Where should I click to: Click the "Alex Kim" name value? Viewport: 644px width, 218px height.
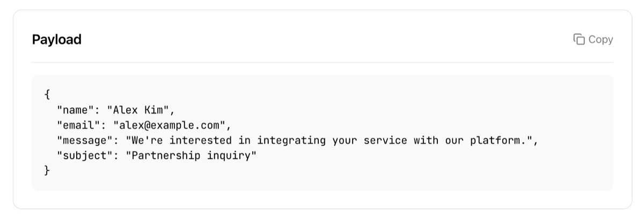pyautogui.click(x=141, y=110)
